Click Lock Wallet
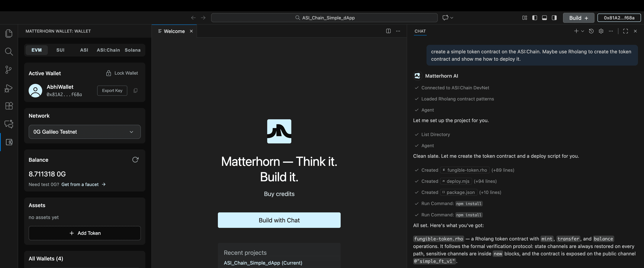Viewport: 644px width, 268px height. pos(122,73)
